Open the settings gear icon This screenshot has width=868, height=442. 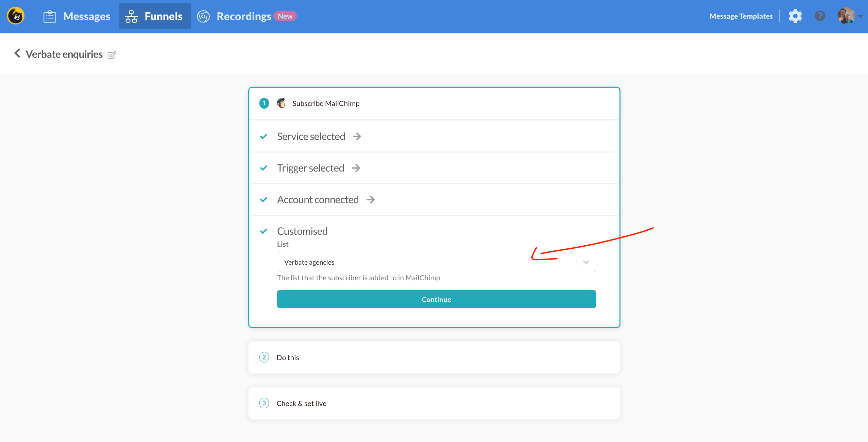click(795, 16)
